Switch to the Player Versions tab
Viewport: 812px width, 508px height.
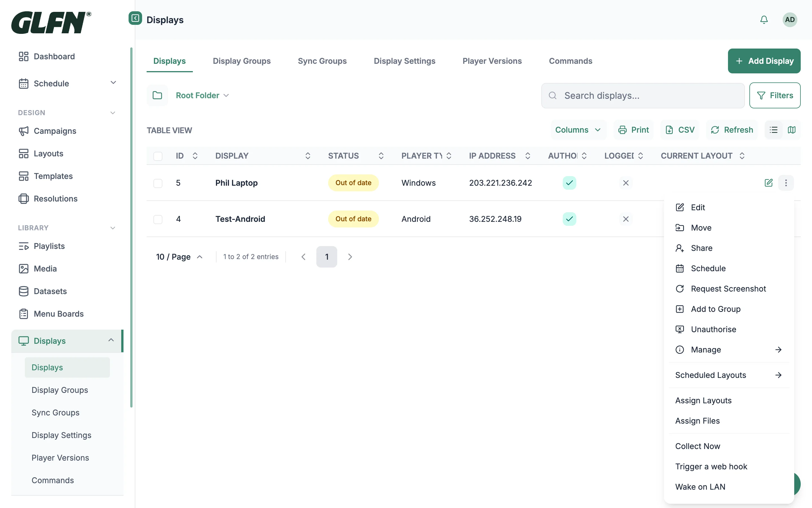492,61
